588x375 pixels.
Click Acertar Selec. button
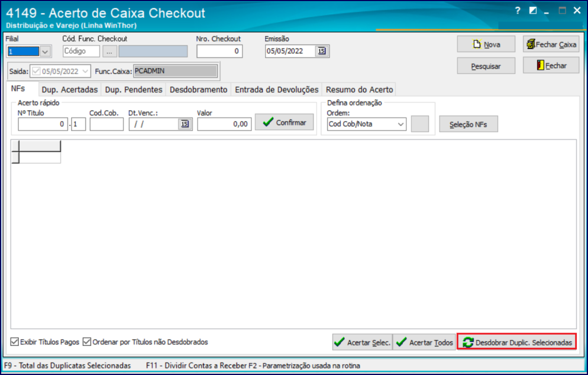362,342
